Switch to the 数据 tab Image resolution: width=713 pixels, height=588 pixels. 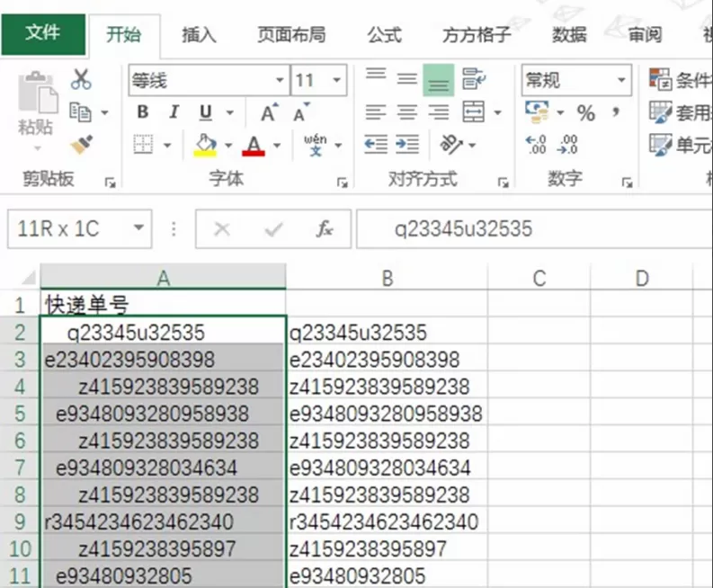(569, 34)
